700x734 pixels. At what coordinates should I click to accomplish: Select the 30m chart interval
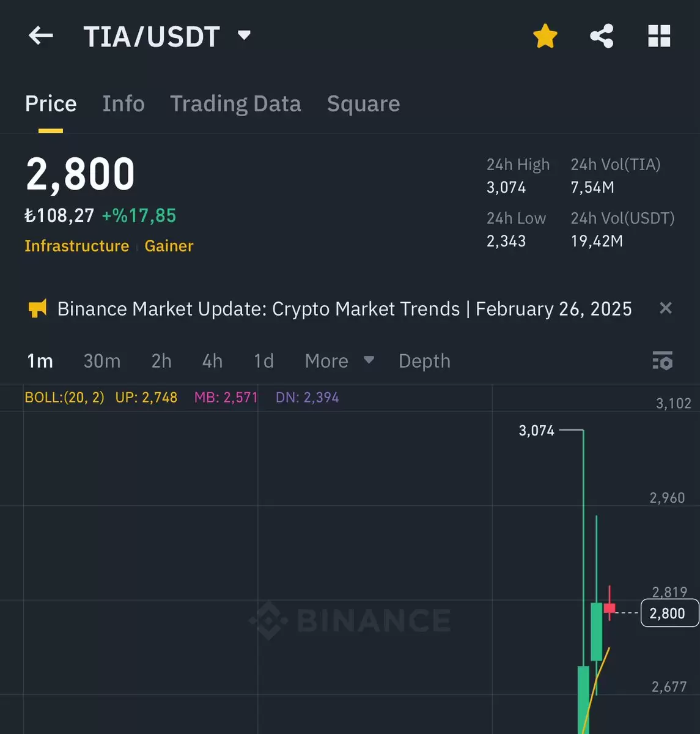click(x=102, y=361)
